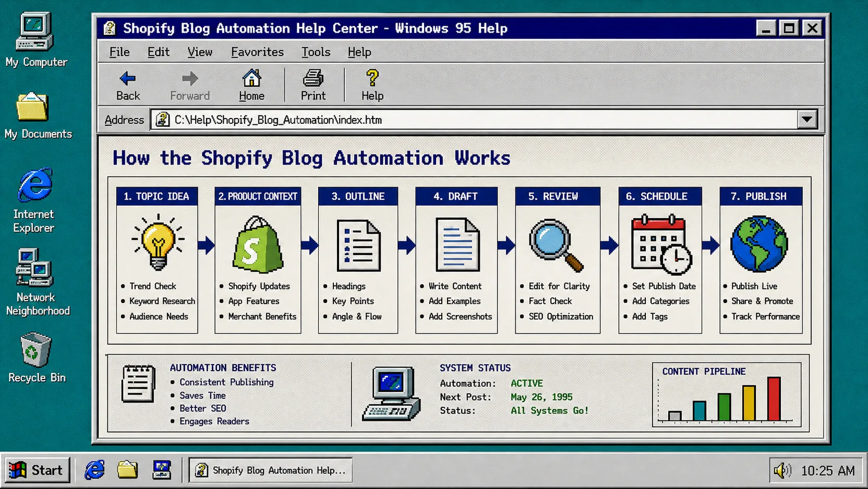
Task: Click 'How the Shopify Blog Automation Works' heading
Action: (311, 158)
